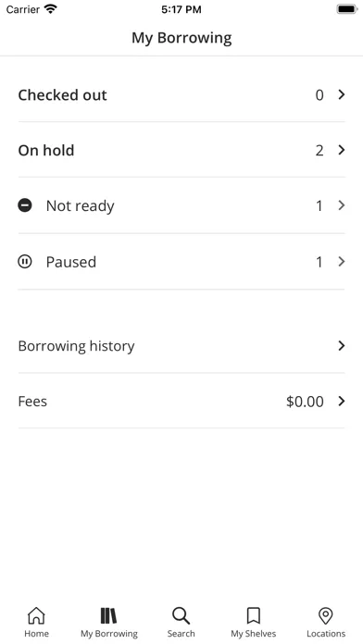Open the Paused row chevron
The height and width of the screenshot is (644, 363).
(341, 262)
